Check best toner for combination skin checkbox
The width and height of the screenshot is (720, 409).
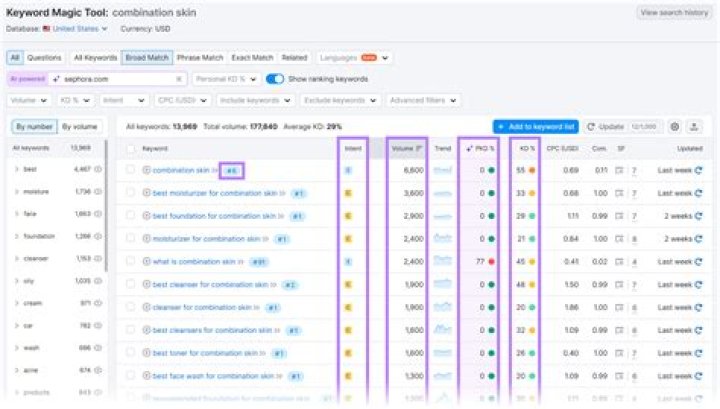(x=131, y=353)
